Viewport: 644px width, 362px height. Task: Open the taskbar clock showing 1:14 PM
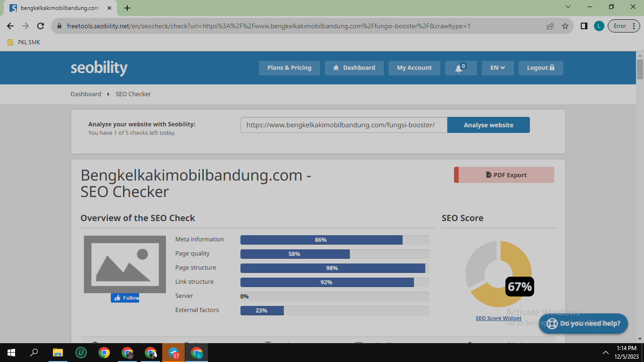[627, 352]
